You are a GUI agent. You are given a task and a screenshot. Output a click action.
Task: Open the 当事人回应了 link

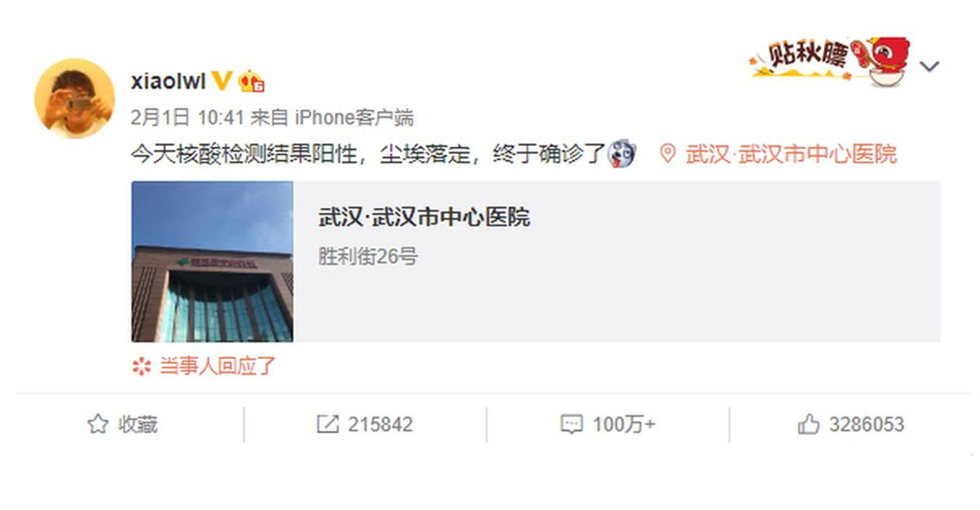pos(217,366)
